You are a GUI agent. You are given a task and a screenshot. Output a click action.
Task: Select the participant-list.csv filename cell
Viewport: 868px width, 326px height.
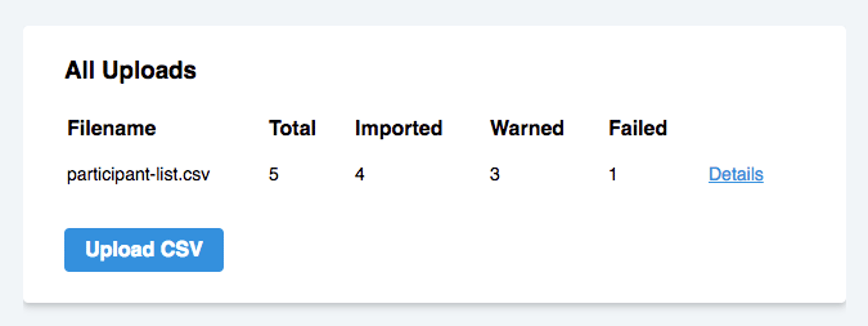point(138,174)
